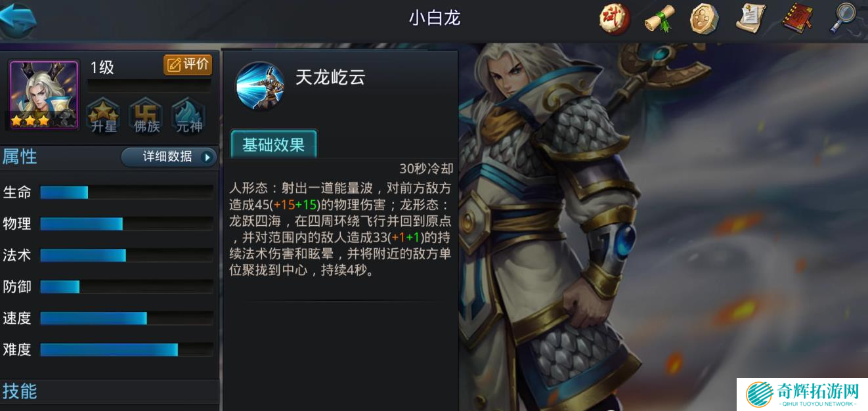This screenshot has height=411, width=868.
Task: Tap the gold coin token icon
Action: point(705,19)
